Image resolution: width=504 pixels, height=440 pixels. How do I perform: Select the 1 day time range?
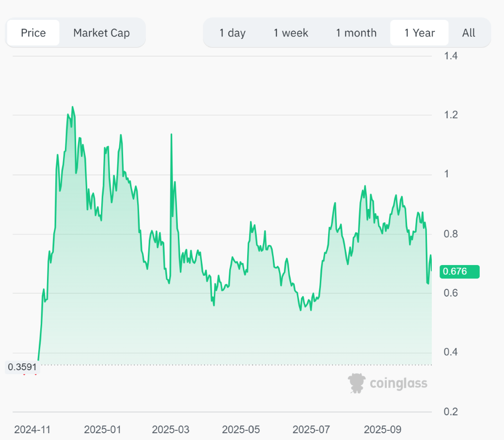(232, 33)
